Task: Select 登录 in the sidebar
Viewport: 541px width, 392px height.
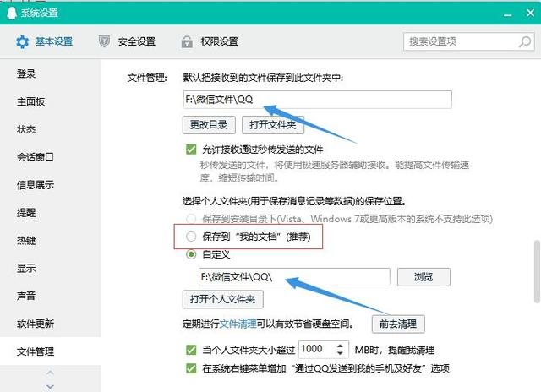Action: tap(26, 73)
